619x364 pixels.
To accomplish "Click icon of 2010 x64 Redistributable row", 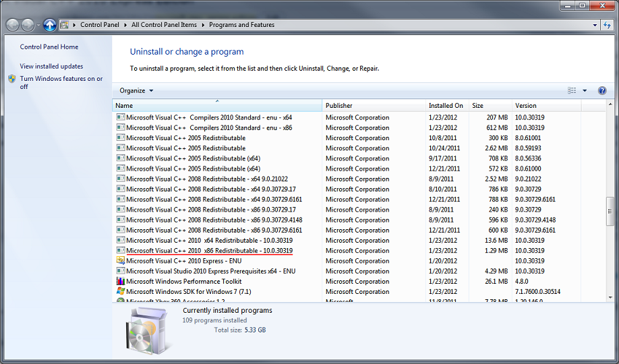I will (x=121, y=240).
